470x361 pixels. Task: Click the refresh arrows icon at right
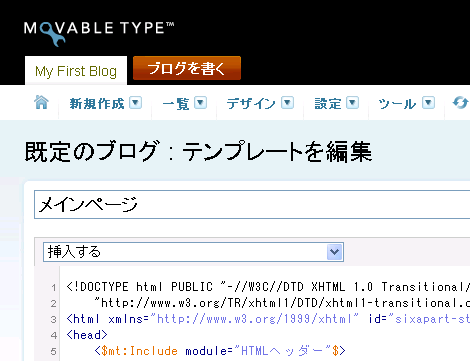(461, 102)
